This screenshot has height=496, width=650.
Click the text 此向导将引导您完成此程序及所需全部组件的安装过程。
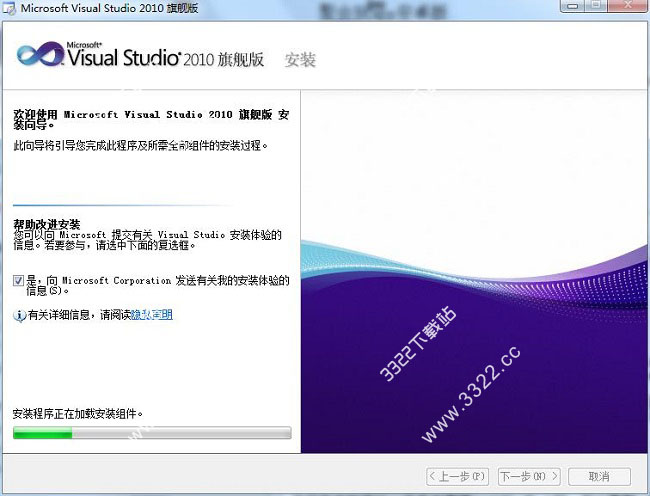click(x=140, y=145)
